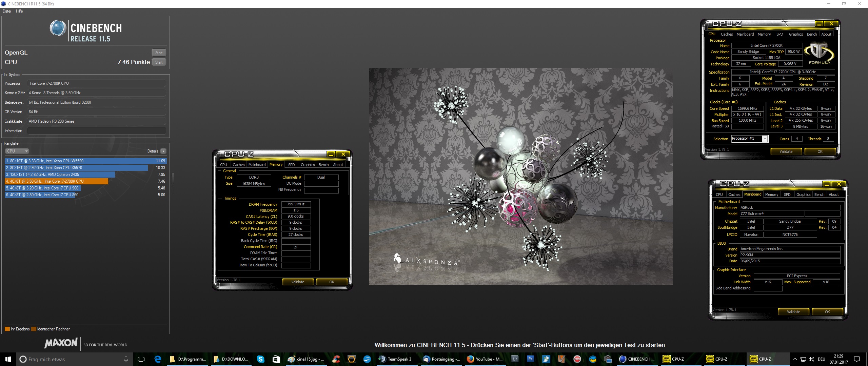Open the volume control in the tray
Screen dimensions: 868x366
click(811, 359)
